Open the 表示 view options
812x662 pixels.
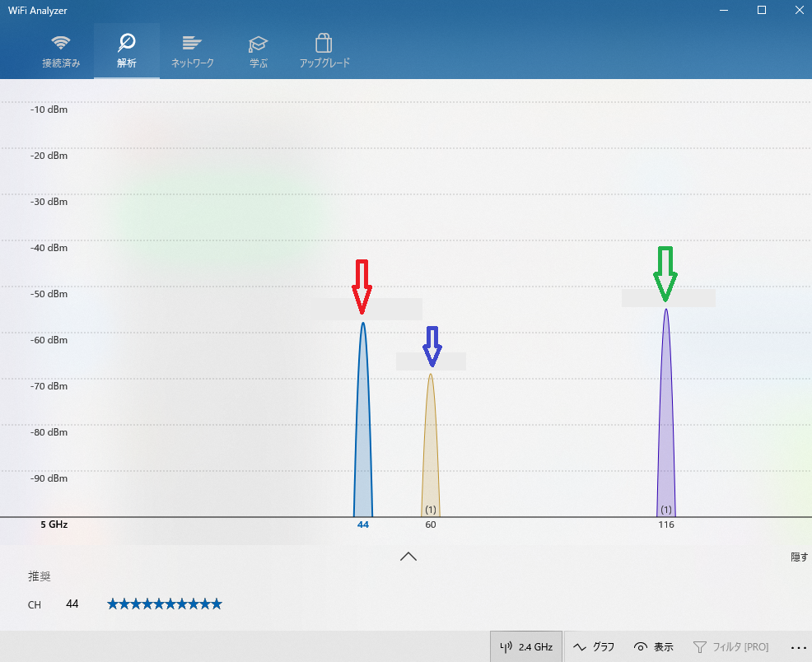(x=654, y=646)
